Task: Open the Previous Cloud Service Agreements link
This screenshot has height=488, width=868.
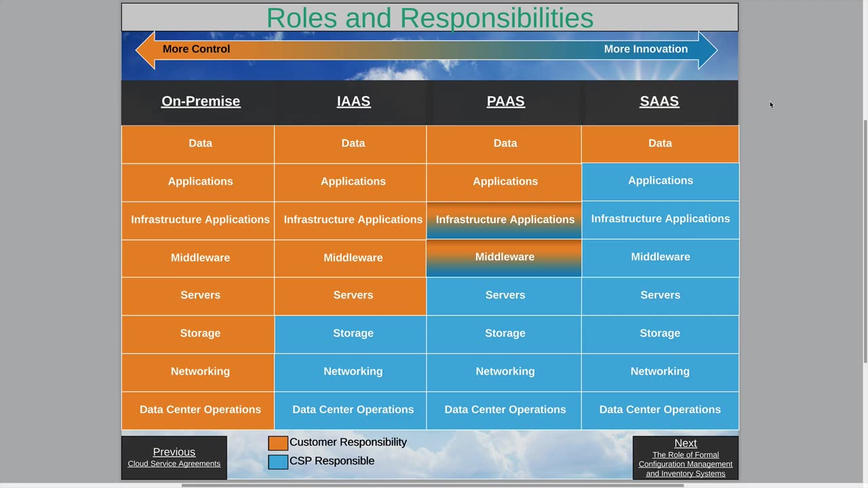Action: pos(174,457)
